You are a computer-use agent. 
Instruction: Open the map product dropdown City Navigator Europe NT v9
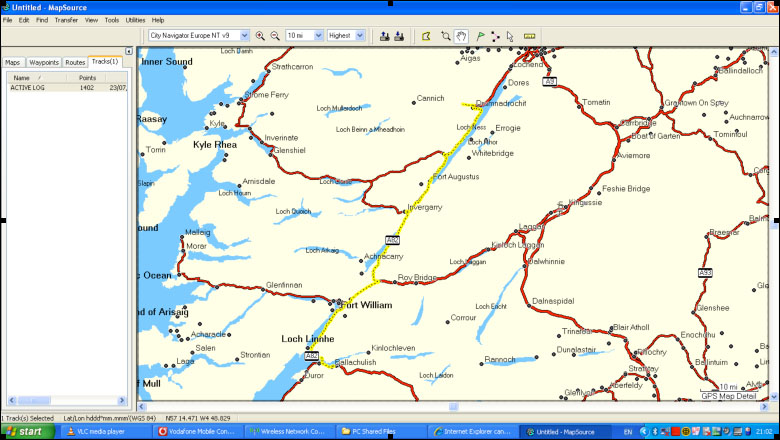pos(244,35)
